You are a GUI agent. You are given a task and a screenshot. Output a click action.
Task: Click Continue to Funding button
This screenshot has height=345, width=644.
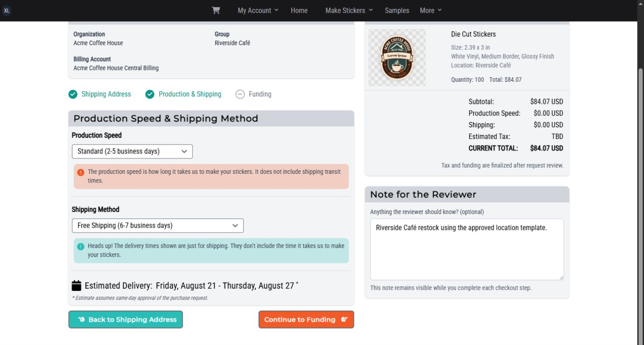(306, 319)
